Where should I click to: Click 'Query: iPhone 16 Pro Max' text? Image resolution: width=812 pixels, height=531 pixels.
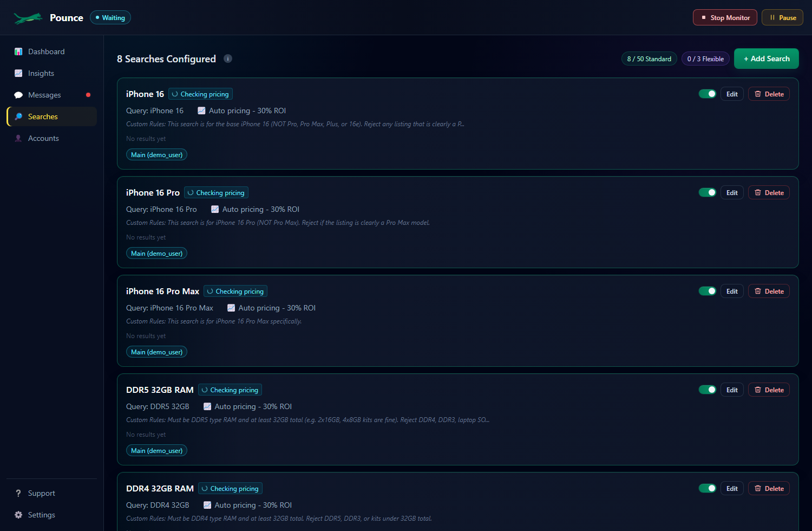point(169,308)
